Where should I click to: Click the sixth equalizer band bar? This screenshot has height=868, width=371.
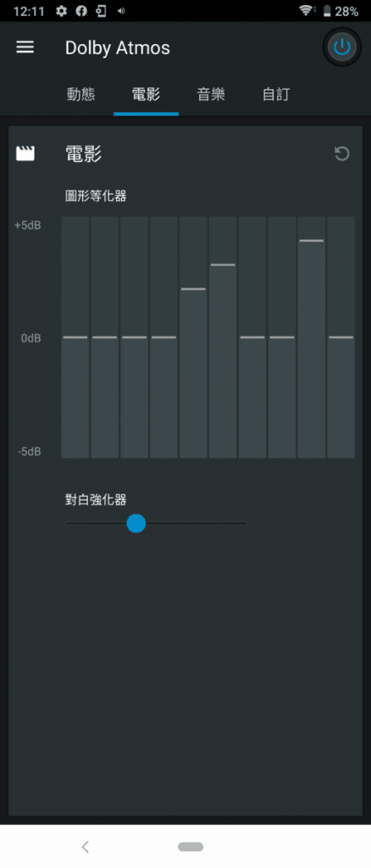[x=223, y=337]
